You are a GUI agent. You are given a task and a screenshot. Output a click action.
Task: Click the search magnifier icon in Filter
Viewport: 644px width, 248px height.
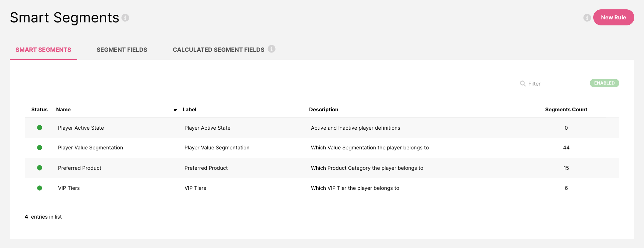523,84
